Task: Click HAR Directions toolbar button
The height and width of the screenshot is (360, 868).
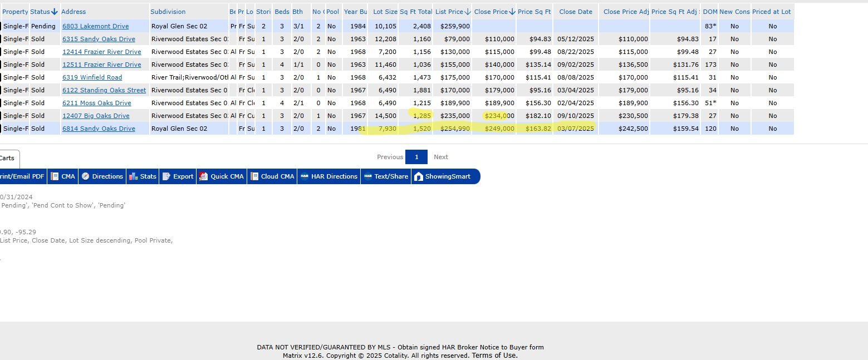Action: [x=305, y=176]
